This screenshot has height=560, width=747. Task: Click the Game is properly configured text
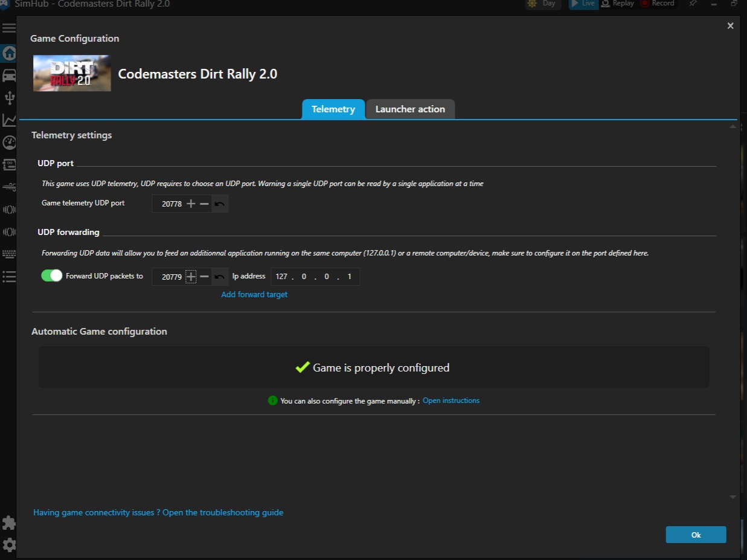pos(381,368)
